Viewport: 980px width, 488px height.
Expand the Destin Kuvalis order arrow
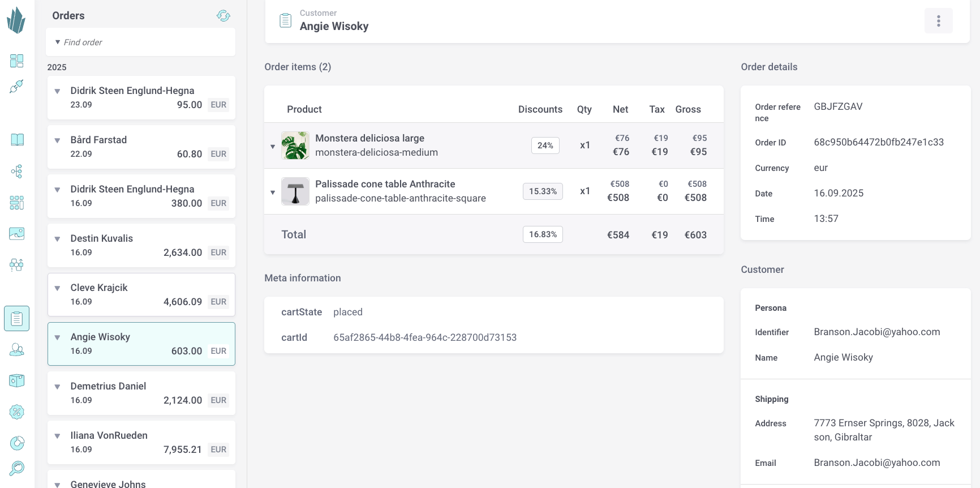tap(57, 239)
